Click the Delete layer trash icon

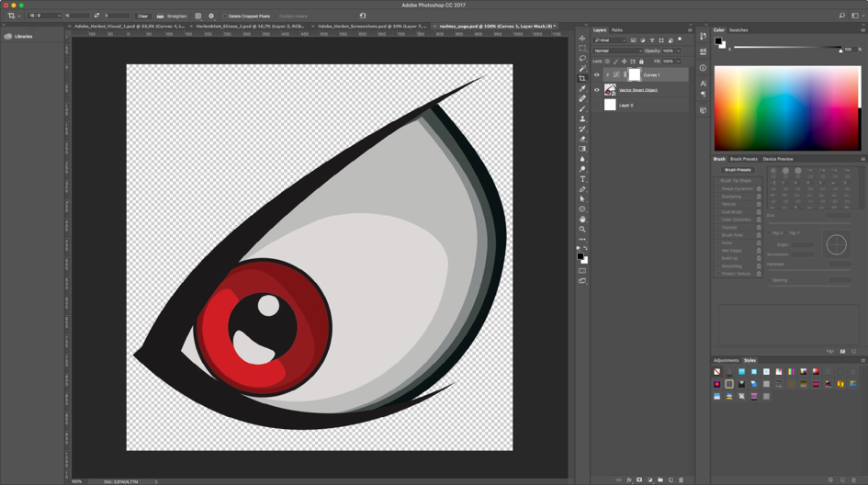[x=681, y=479]
